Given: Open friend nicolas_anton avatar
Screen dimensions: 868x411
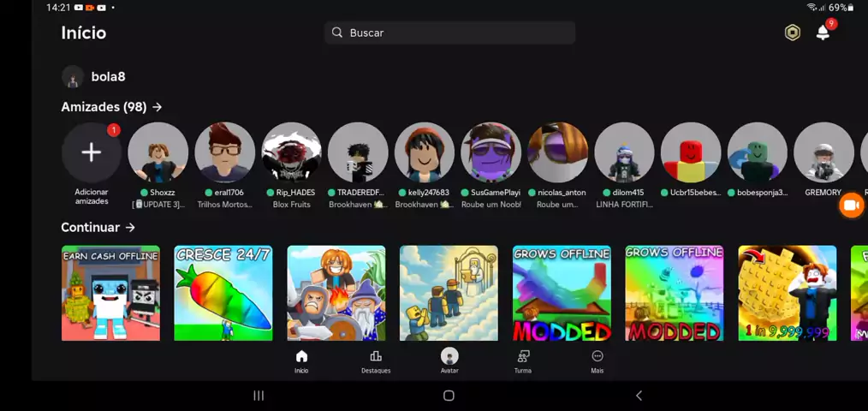Looking at the screenshot, I should click(x=557, y=152).
